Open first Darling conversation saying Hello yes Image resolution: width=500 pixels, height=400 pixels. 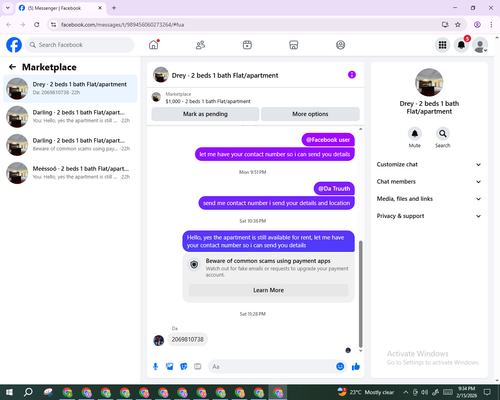pyautogui.click(x=70, y=117)
